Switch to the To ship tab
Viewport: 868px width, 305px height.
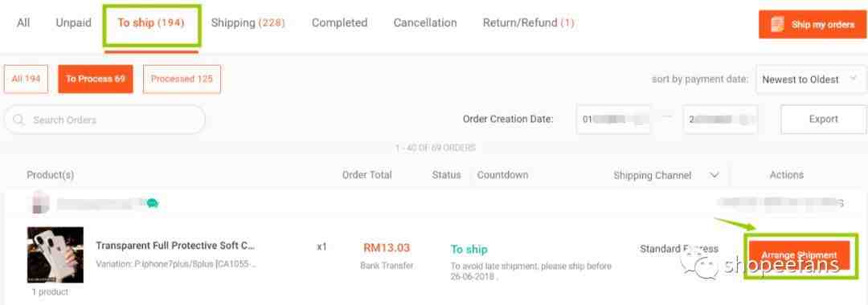pyautogui.click(x=151, y=23)
